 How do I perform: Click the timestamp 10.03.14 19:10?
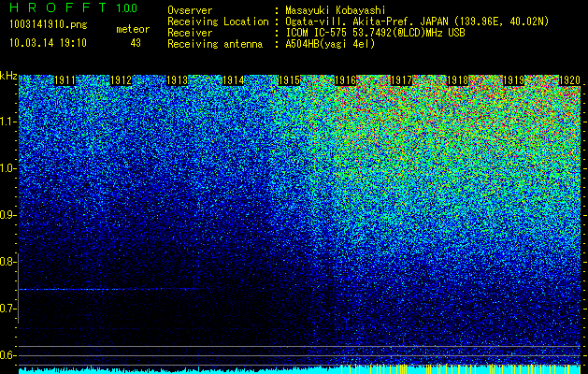pos(48,43)
